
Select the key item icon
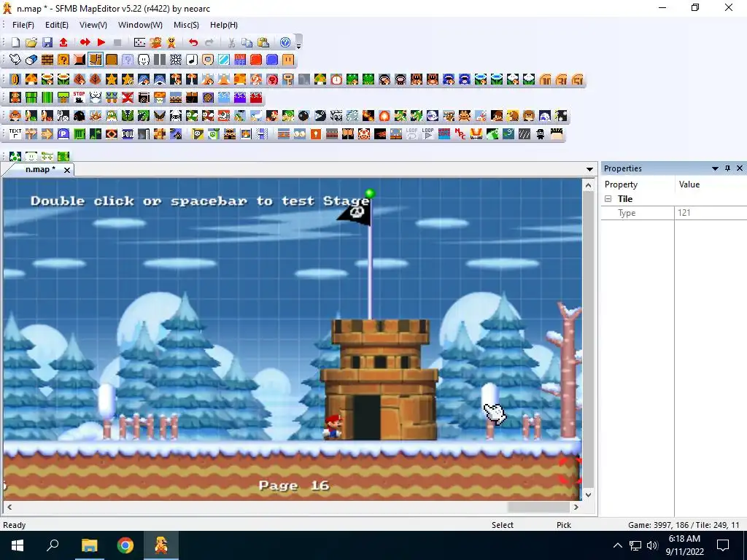click(287, 79)
